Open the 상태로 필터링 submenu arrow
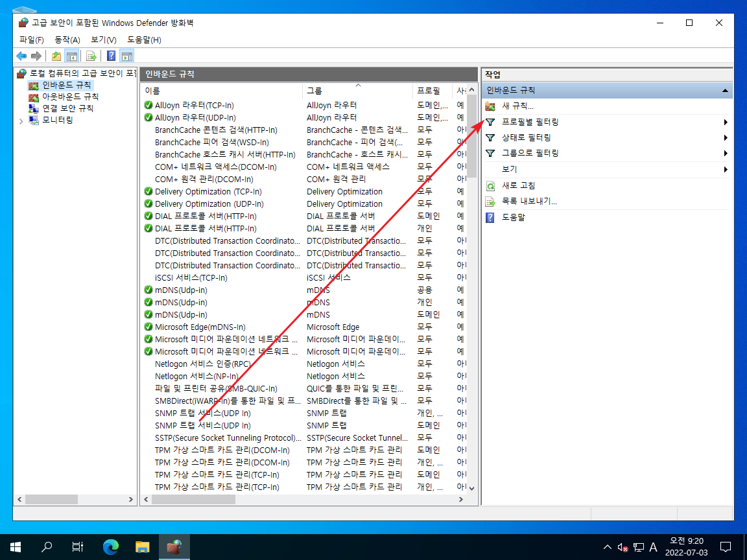 pyautogui.click(x=726, y=137)
